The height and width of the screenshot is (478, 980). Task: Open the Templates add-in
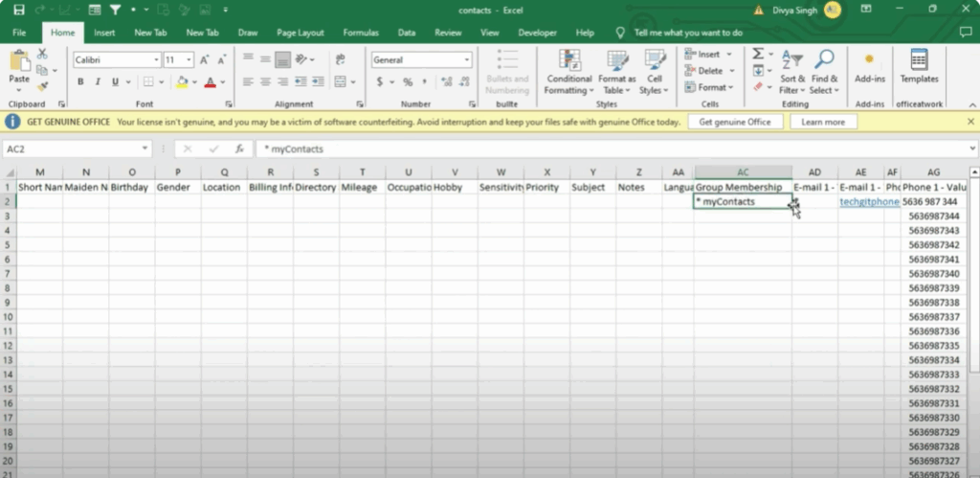(x=919, y=66)
